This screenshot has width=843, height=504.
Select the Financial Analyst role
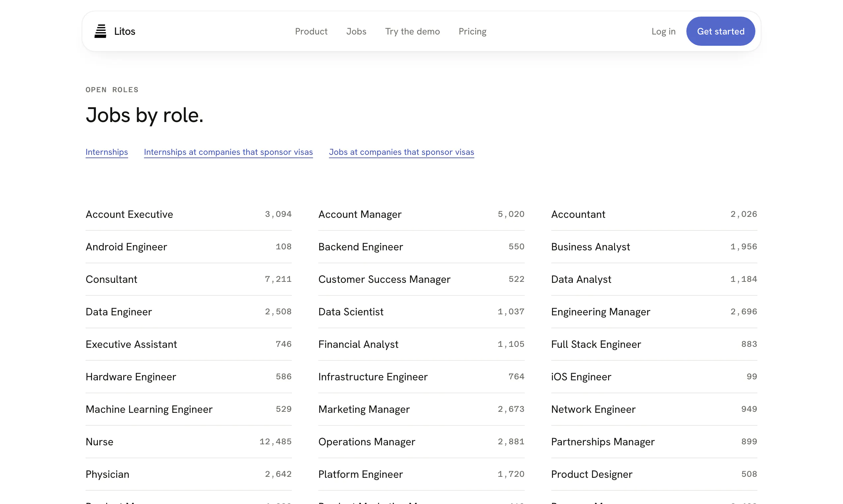(x=421, y=345)
